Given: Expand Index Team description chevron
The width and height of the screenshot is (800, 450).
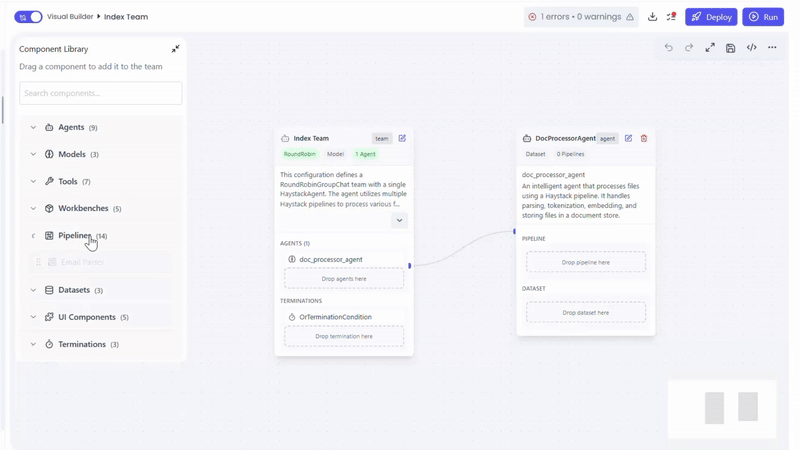Looking at the screenshot, I should click(399, 220).
